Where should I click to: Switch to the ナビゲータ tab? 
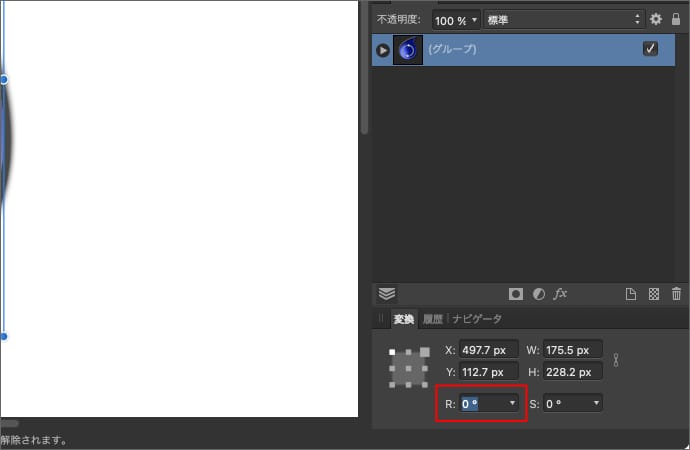point(477,319)
